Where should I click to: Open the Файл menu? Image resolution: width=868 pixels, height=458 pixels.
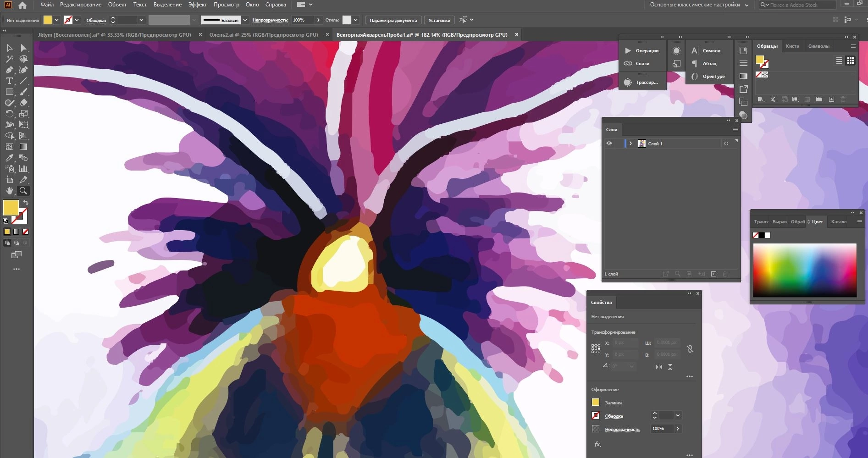(x=47, y=5)
